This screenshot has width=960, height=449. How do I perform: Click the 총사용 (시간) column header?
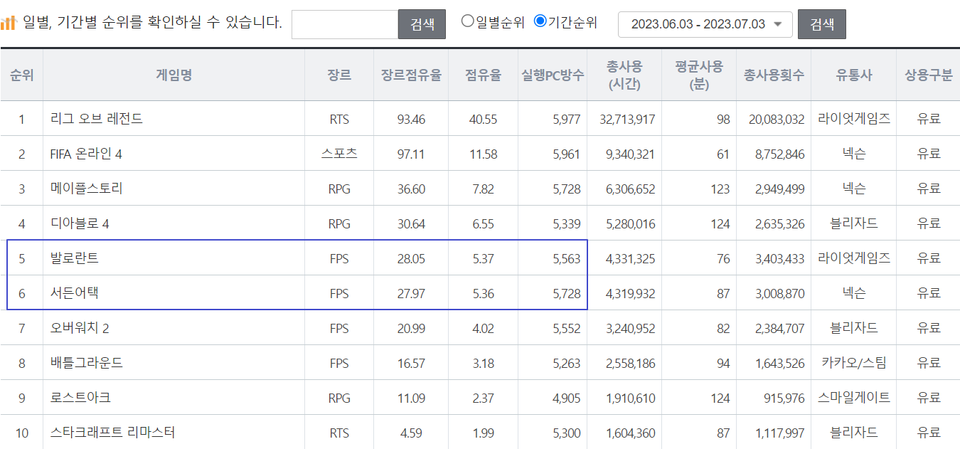624,75
